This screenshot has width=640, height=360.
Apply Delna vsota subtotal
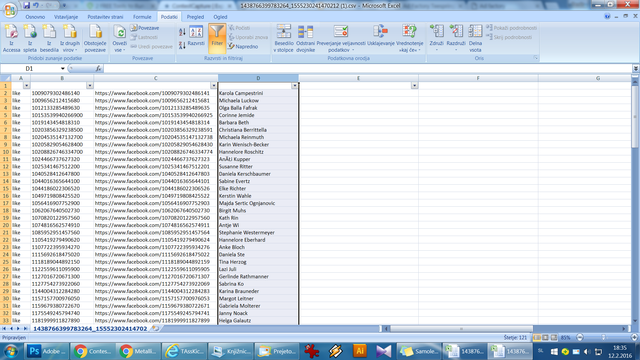[x=475, y=38]
